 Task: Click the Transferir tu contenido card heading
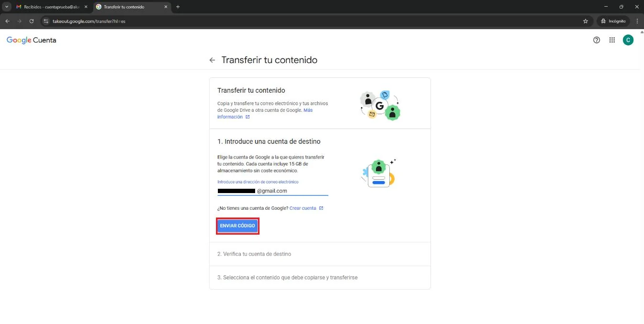tap(251, 90)
